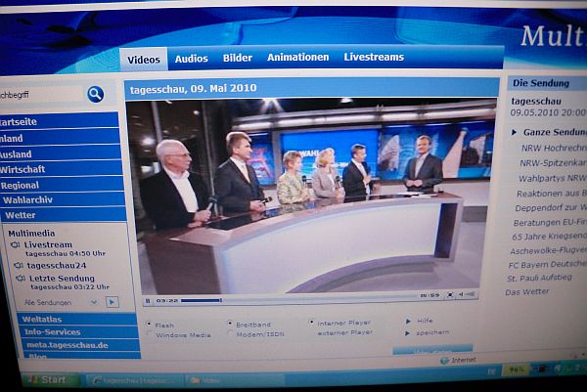Open Wahlarchiv in sidebar
587x392 pixels.
coord(63,199)
